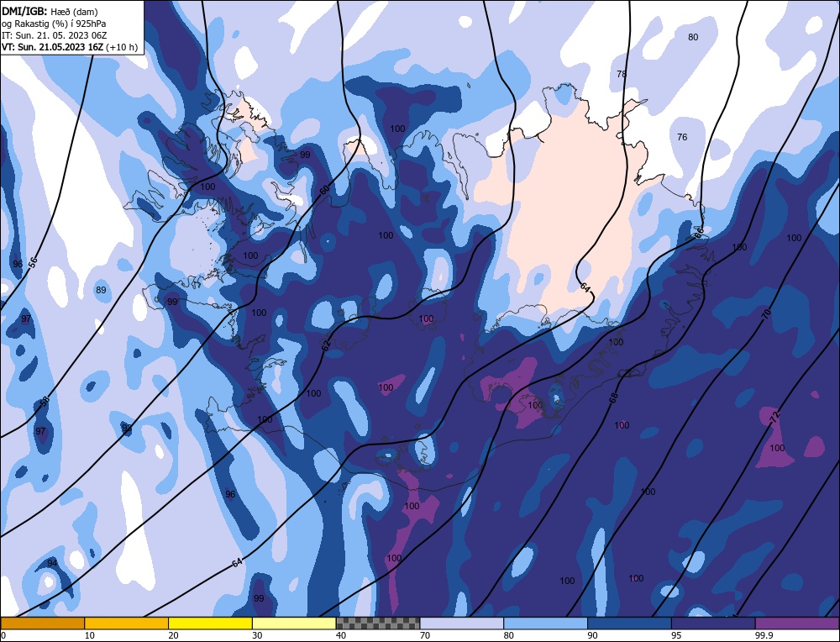Click the '68' height contour label

(x=613, y=397)
